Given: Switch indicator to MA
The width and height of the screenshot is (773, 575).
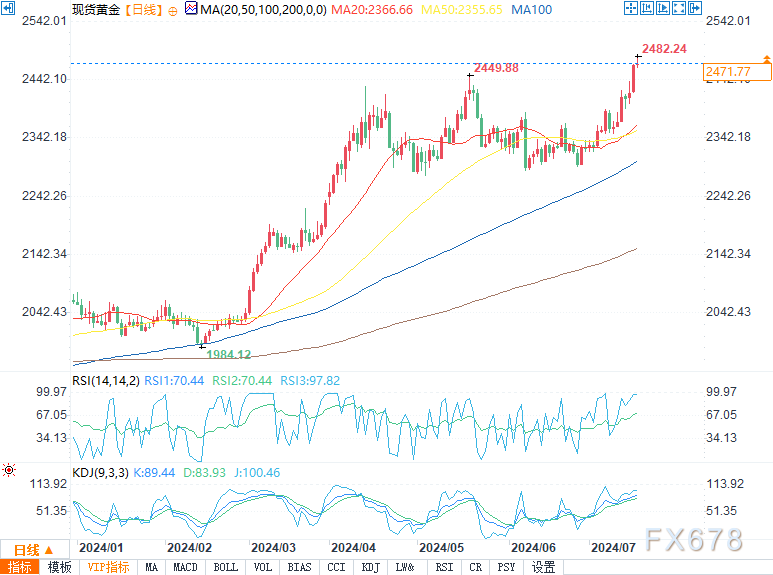Looking at the screenshot, I should click(152, 567).
